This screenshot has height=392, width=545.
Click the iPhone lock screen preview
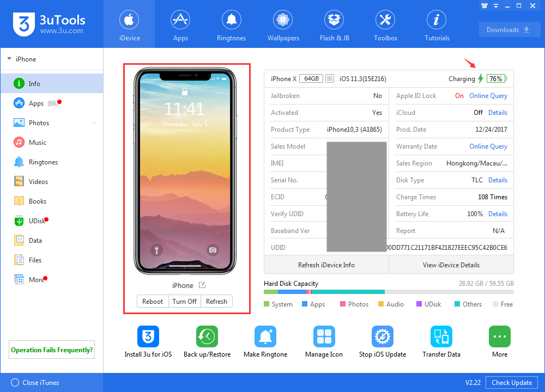click(185, 171)
